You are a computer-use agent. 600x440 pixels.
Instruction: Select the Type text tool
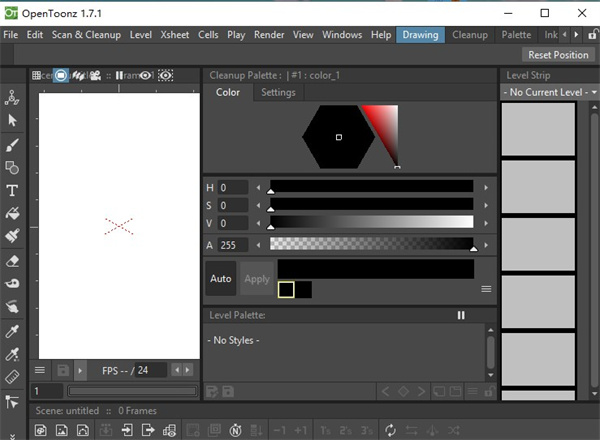point(13,190)
